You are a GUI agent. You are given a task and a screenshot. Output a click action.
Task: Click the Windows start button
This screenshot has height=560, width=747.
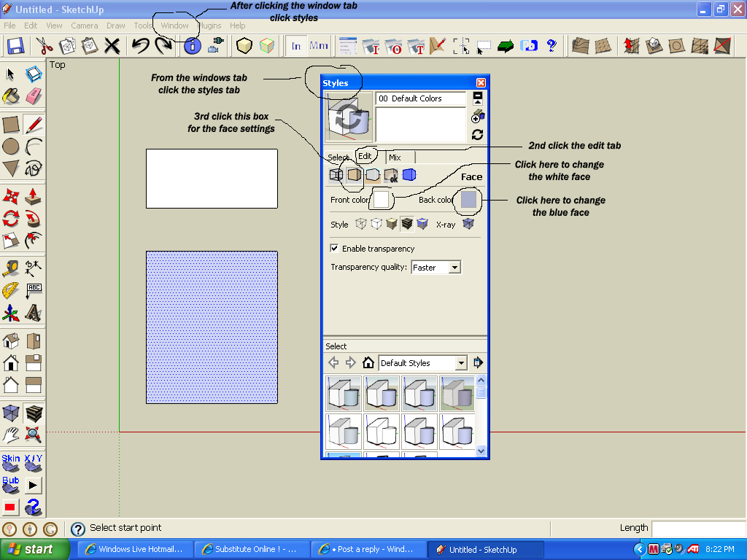34,549
